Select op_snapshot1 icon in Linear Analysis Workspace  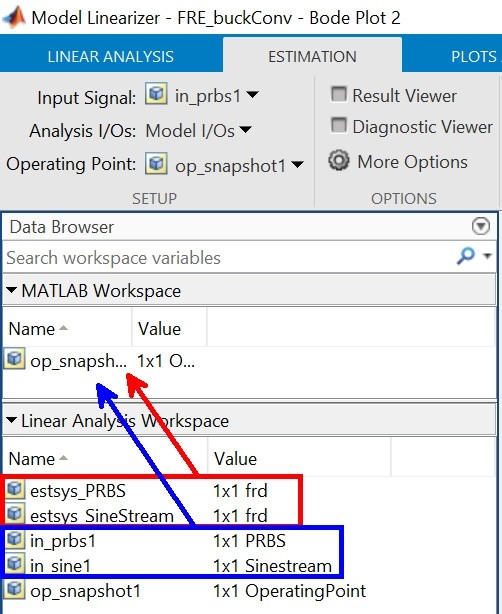click(14, 589)
